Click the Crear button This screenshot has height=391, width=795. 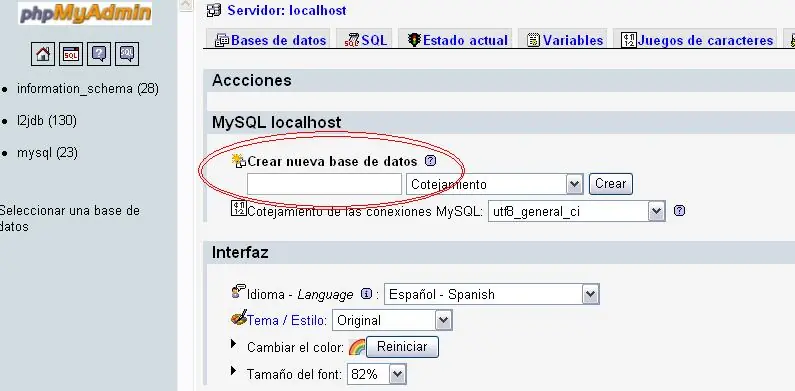pyautogui.click(x=610, y=184)
